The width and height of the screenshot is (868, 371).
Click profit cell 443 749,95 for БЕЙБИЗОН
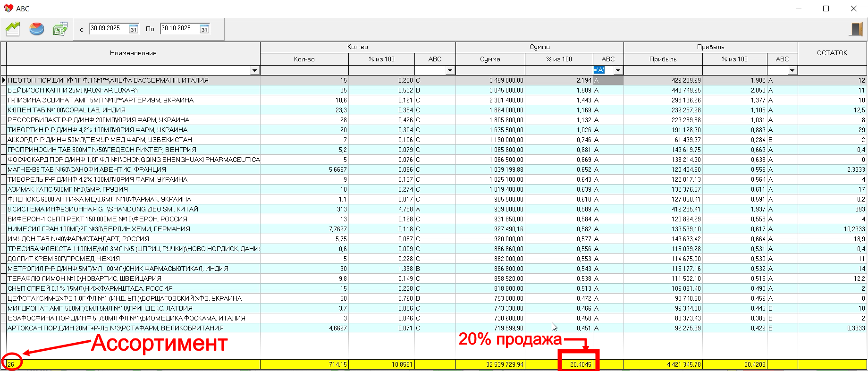[x=663, y=90]
